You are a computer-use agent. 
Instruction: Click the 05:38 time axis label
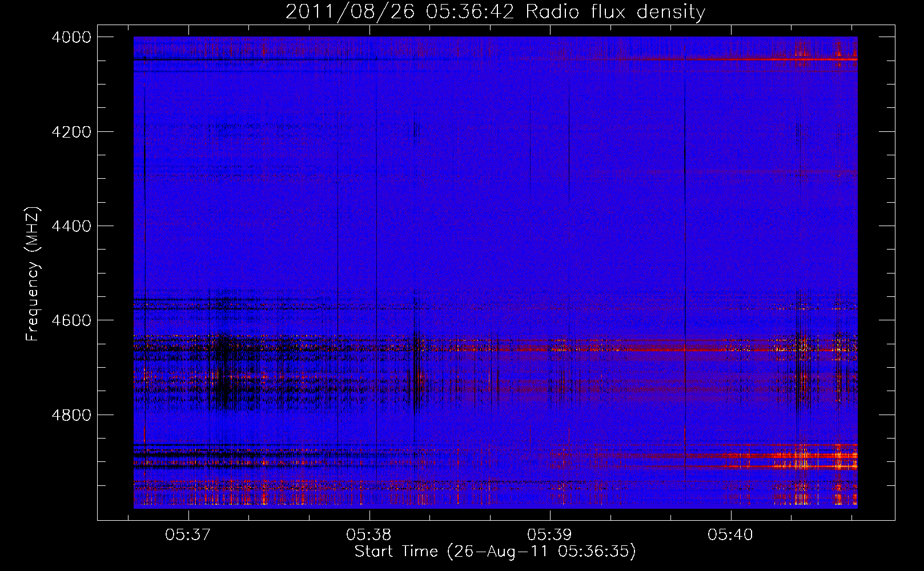pyautogui.click(x=369, y=534)
